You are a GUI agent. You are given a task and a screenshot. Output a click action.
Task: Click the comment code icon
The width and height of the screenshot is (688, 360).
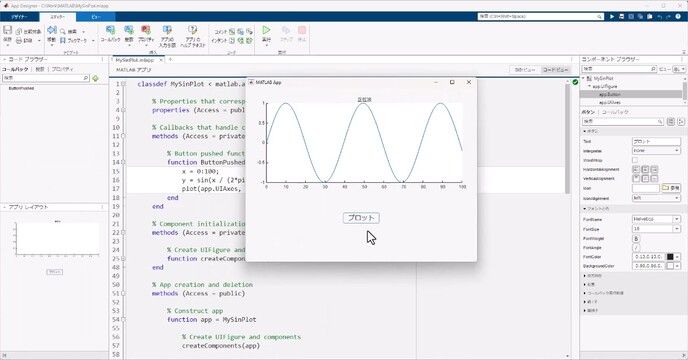pos(232,32)
